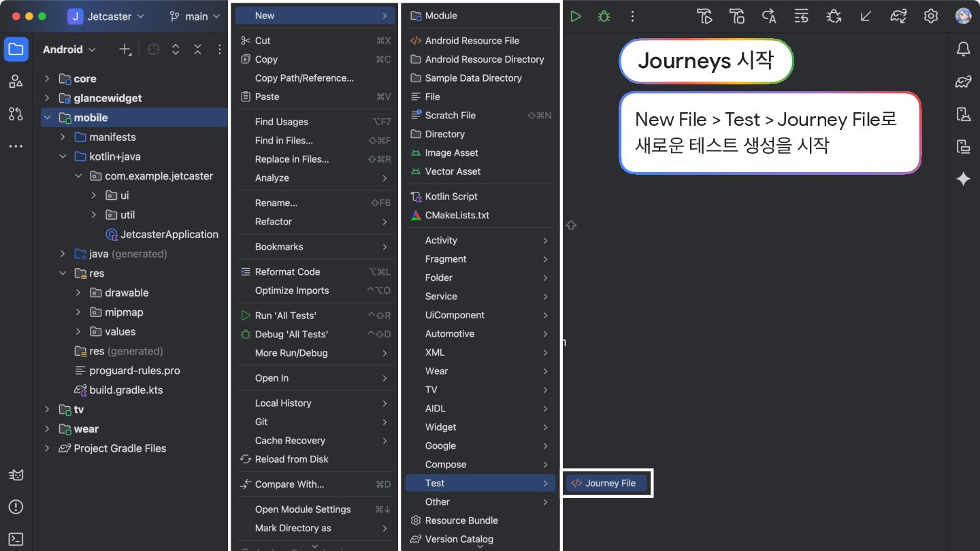
Task: Click Attach Debugger to Android Process icon
Action: coord(834,16)
